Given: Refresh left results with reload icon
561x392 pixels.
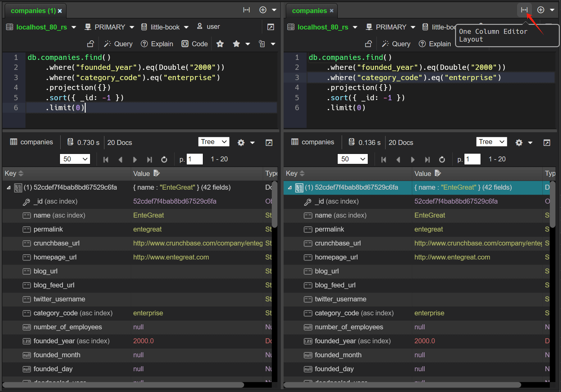Looking at the screenshot, I should point(164,160).
